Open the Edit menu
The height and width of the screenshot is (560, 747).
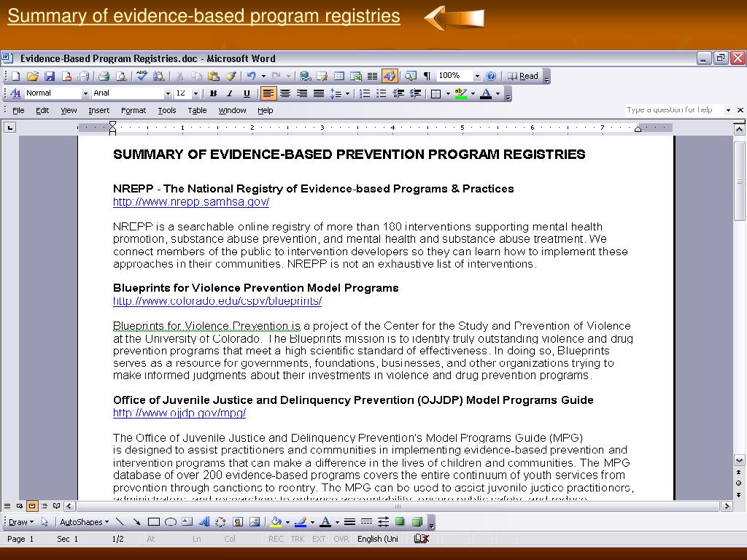pyautogui.click(x=42, y=111)
